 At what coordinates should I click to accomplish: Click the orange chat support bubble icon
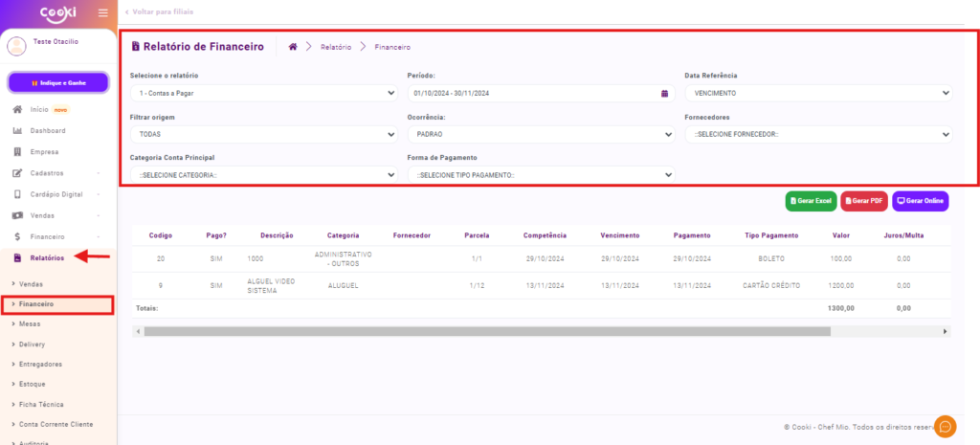(946, 427)
